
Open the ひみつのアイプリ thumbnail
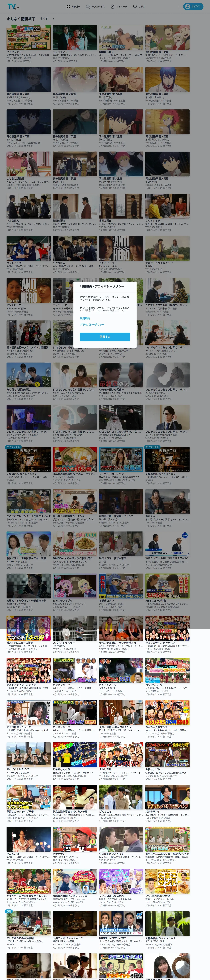tap(75, 586)
